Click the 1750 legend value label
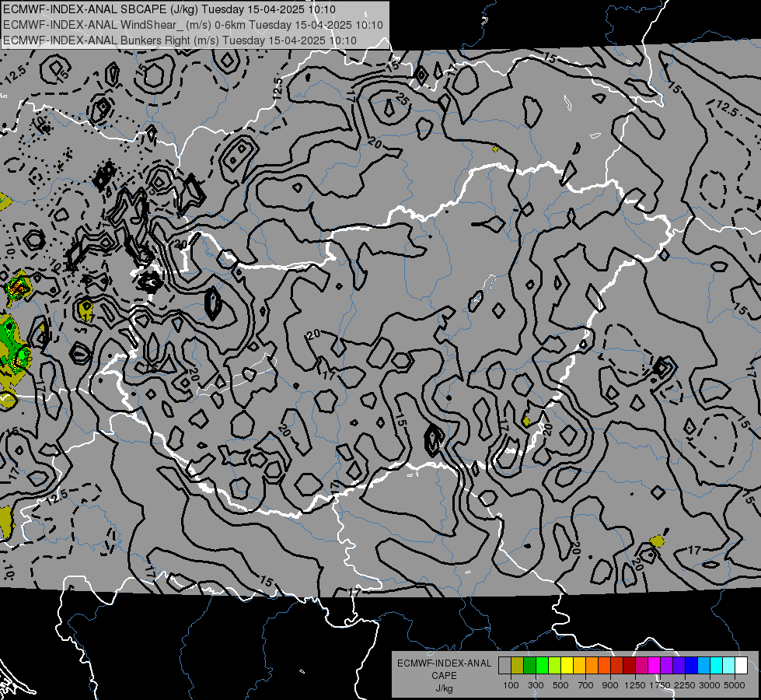The height and width of the screenshot is (700, 761). [x=660, y=685]
